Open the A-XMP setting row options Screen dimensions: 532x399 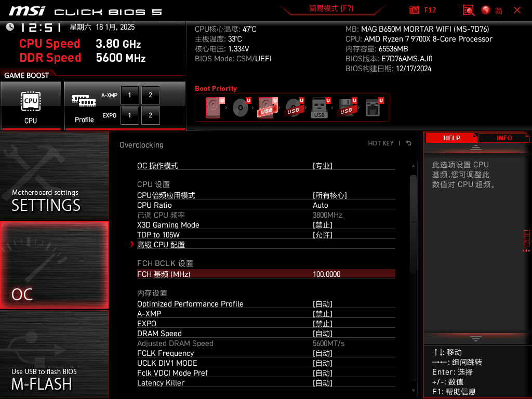tap(266, 314)
